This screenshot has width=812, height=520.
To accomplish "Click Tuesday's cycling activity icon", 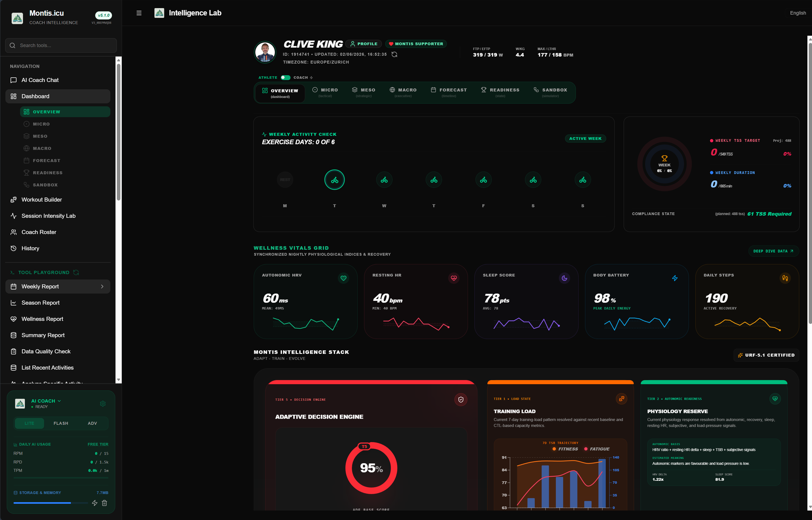I will pyautogui.click(x=334, y=180).
